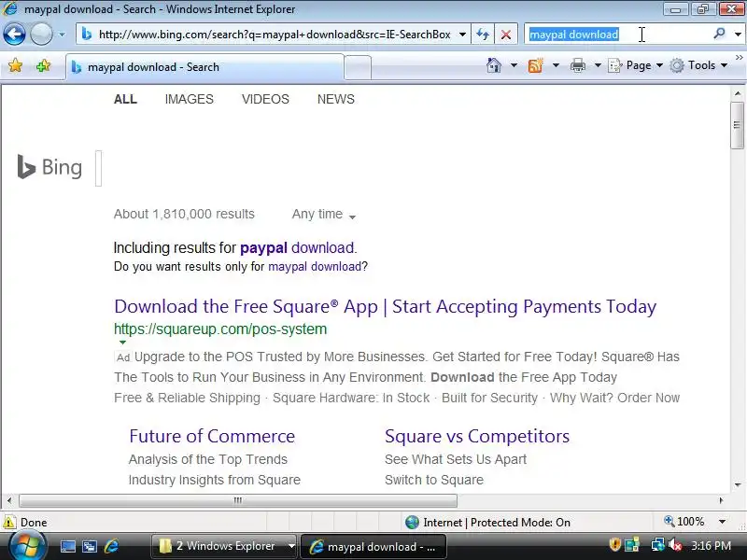
Task: Click the muted volume tray icon
Action: 674,545
